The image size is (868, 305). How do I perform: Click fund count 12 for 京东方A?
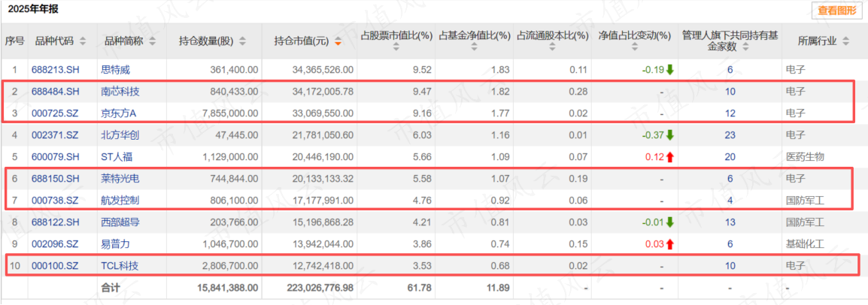730,113
